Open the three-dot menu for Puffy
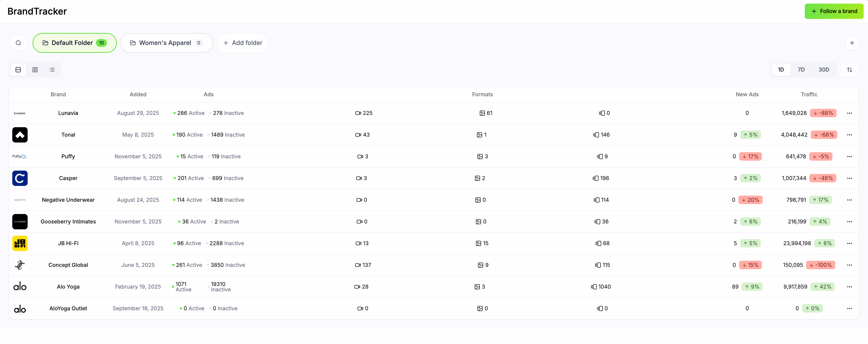Viewport: 868px width, 344px height. point(850,156)
